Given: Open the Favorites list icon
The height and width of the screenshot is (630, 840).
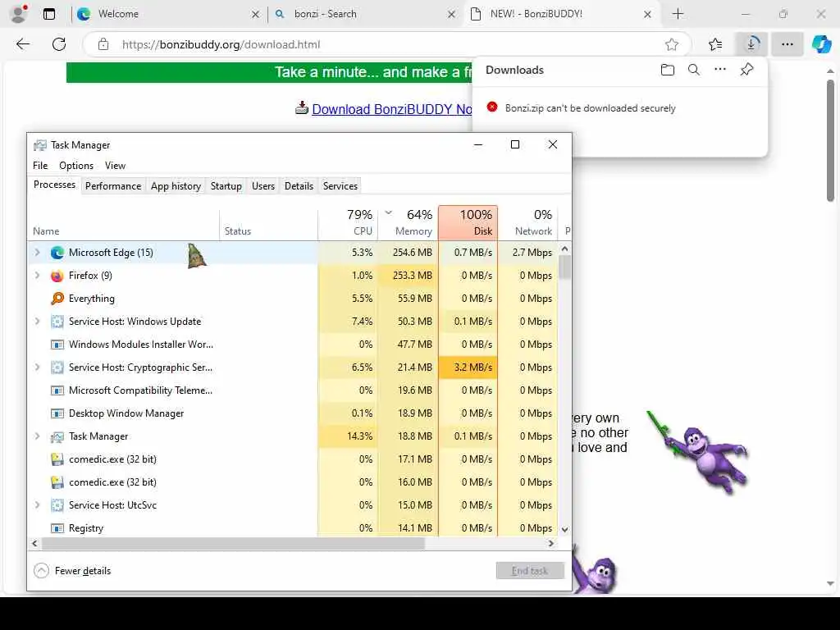Looking at the screenshot, I should [715, 44].
